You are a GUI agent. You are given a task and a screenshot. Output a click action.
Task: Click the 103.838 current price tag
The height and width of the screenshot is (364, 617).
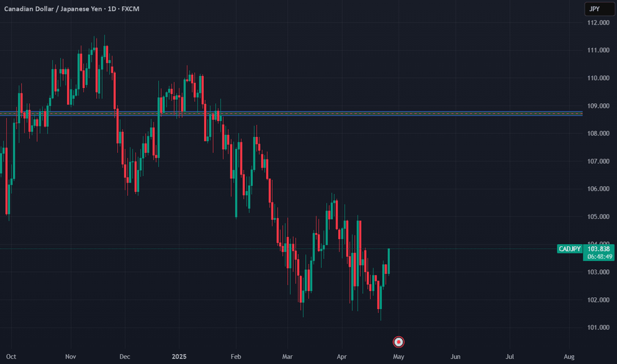(x=598, y=249)
